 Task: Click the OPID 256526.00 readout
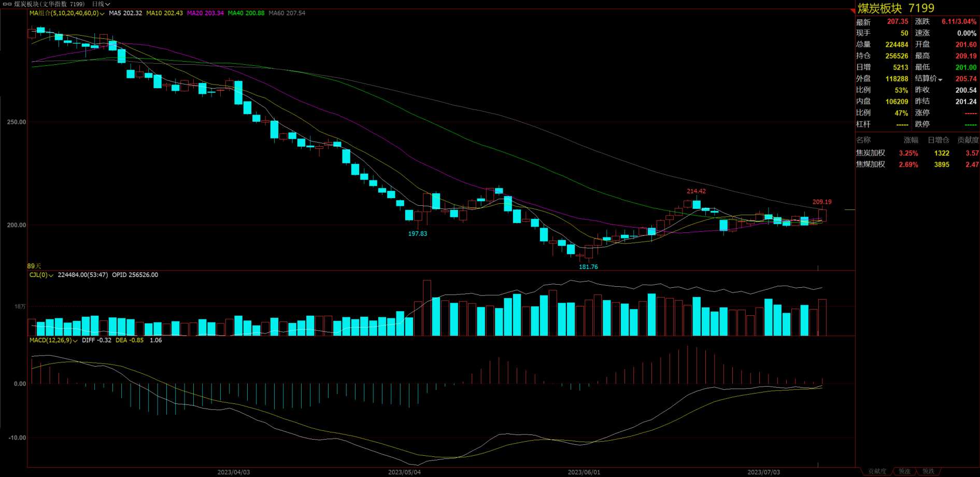[135, 275]
